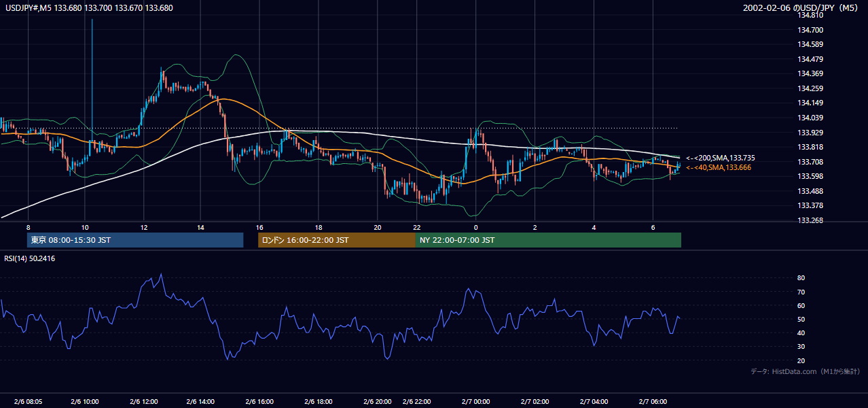
Task: Click hour tick 10 under the price chart
Action: (x=85, y=227)
